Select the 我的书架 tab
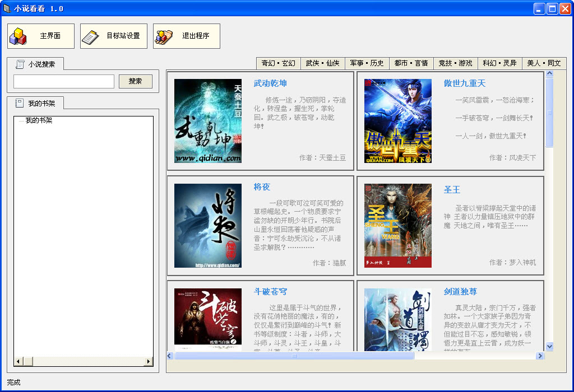Screen dimensions: 574x392 (x=35, y=104)
